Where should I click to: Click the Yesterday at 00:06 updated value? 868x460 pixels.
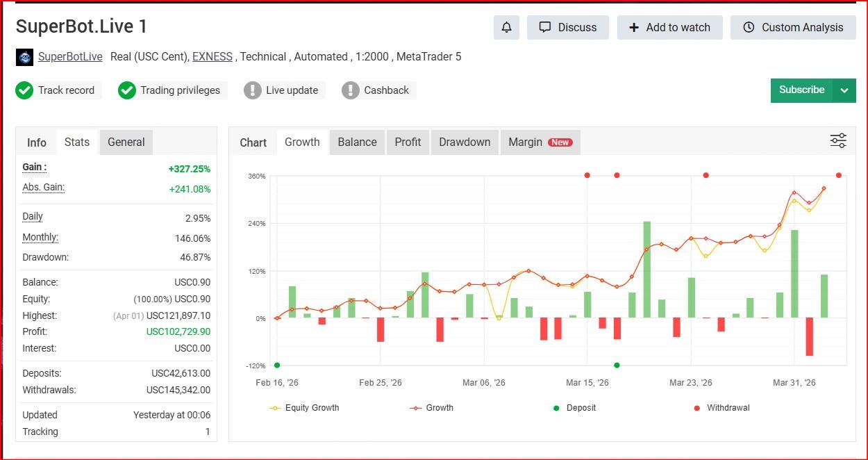tap(172, 415)
